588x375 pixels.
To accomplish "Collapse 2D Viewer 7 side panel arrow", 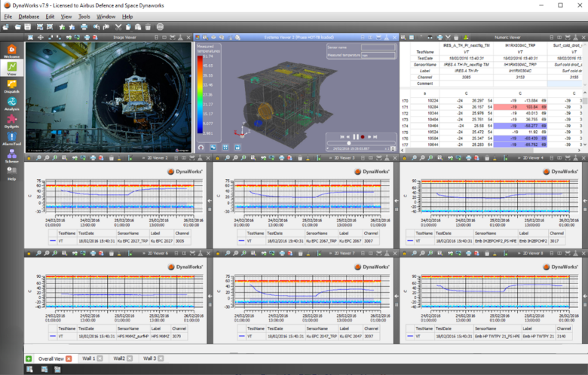I will [x=397, y=296].
